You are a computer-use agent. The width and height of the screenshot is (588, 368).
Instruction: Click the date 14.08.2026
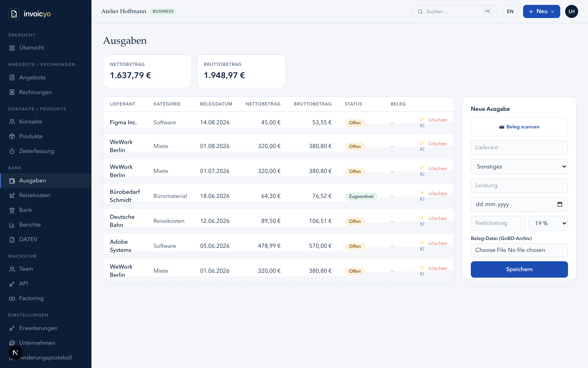(x=215, y=122)
